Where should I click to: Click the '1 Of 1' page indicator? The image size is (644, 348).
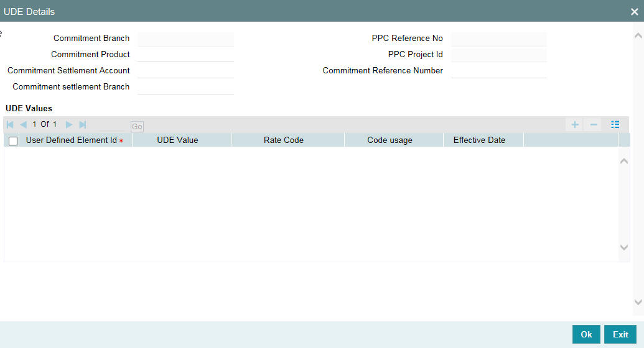click(x=44, y=124)
